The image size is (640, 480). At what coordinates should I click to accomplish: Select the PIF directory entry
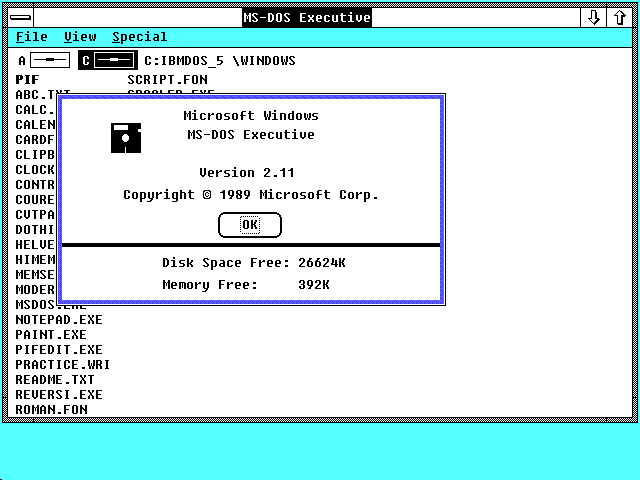[27, 80]
